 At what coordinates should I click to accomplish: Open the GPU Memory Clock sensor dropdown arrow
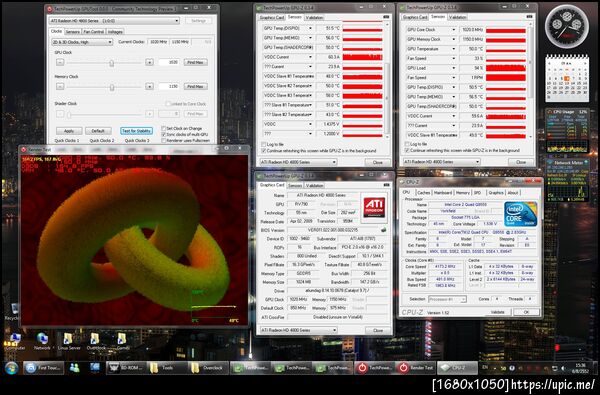click(x=454, y=39)
